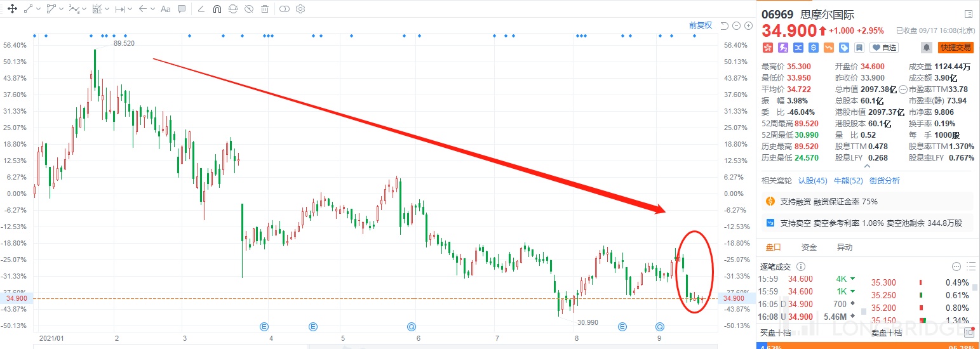Switch to the 资金 tab
The image size is (980, 349).
(x=809, y=247)
